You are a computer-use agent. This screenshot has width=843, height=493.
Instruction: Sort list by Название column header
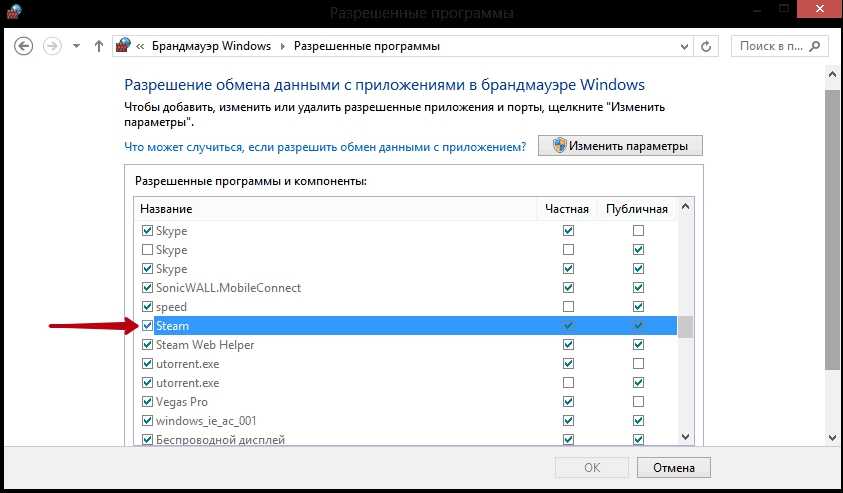click(166, 209)
